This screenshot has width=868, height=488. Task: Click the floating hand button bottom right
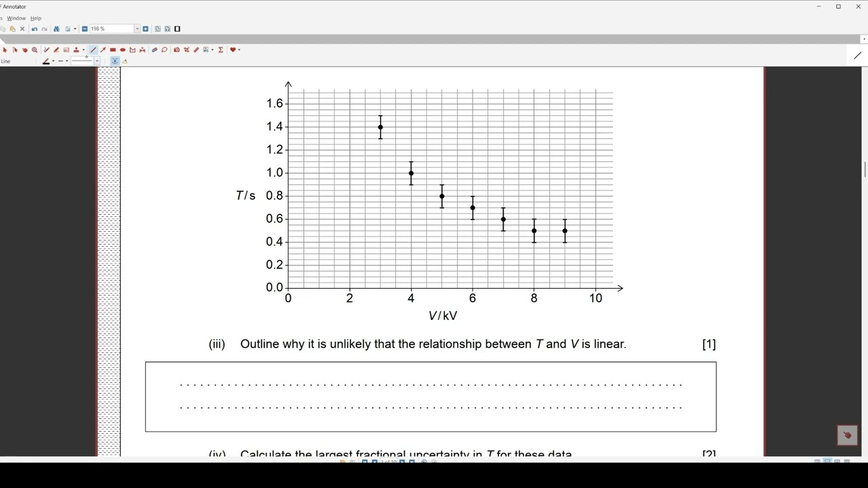[848, 435]
